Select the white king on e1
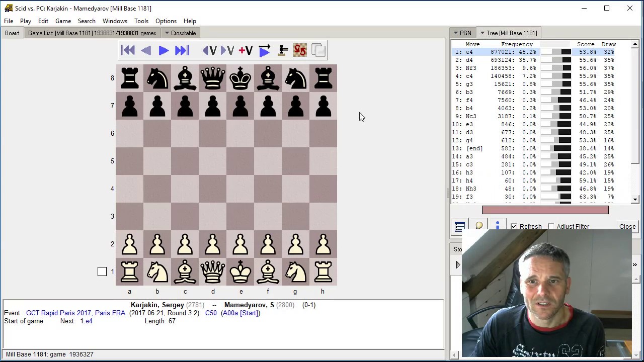The height and width of the screenshot is (362, 644). tap(240, 272)
